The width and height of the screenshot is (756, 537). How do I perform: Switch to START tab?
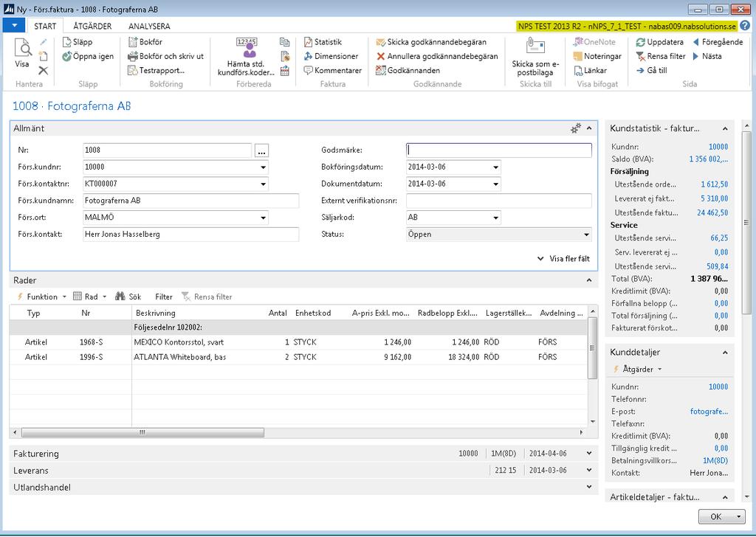pos(45,26)
